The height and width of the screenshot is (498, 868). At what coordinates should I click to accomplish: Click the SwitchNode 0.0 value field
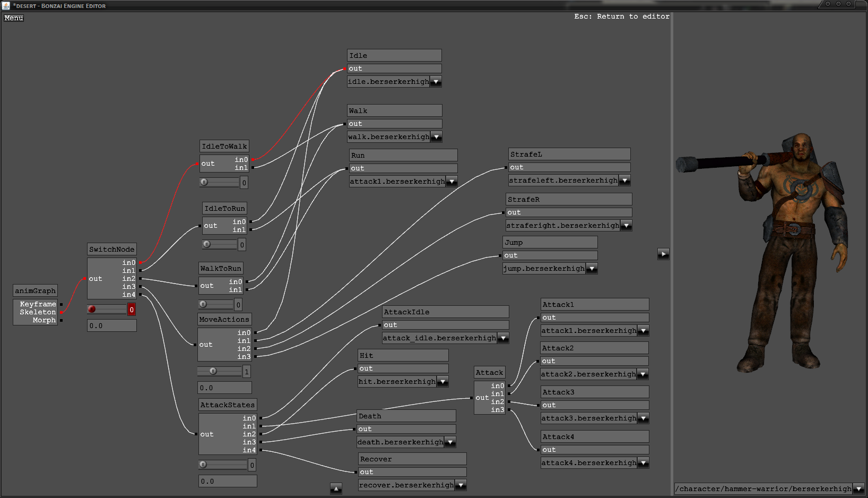tap(112, 326)
